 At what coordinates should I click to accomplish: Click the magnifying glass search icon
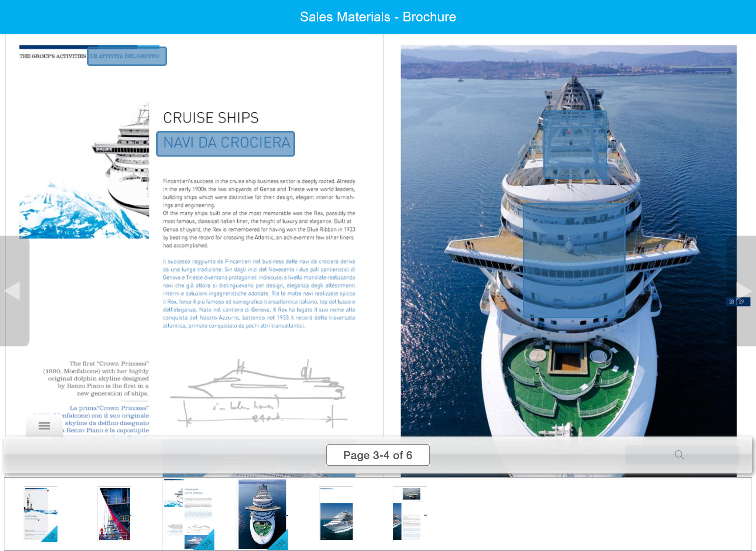click(x=679, y=455)
